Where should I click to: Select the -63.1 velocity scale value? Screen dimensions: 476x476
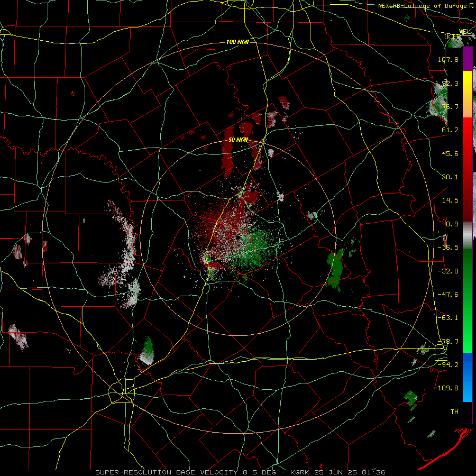tap(448, 318)
